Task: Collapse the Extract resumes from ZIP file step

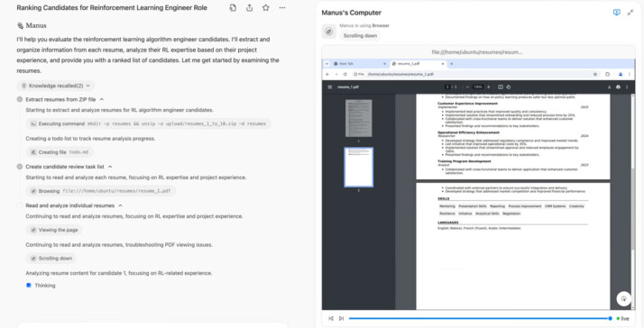Action: [102, 99]
